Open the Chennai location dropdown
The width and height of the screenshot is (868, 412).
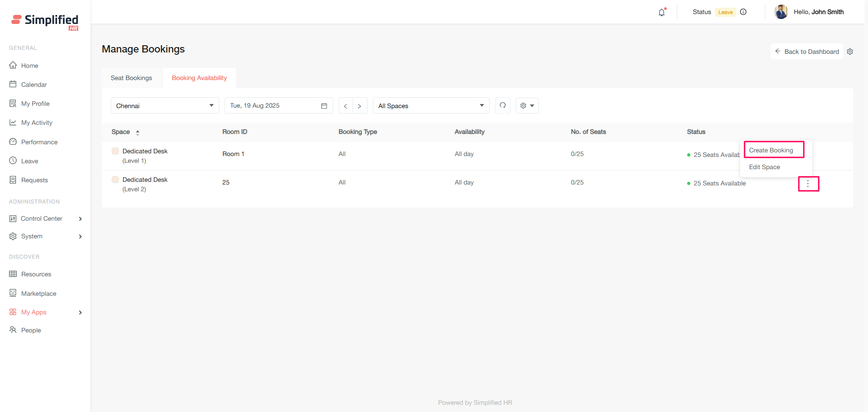(165, 106)
